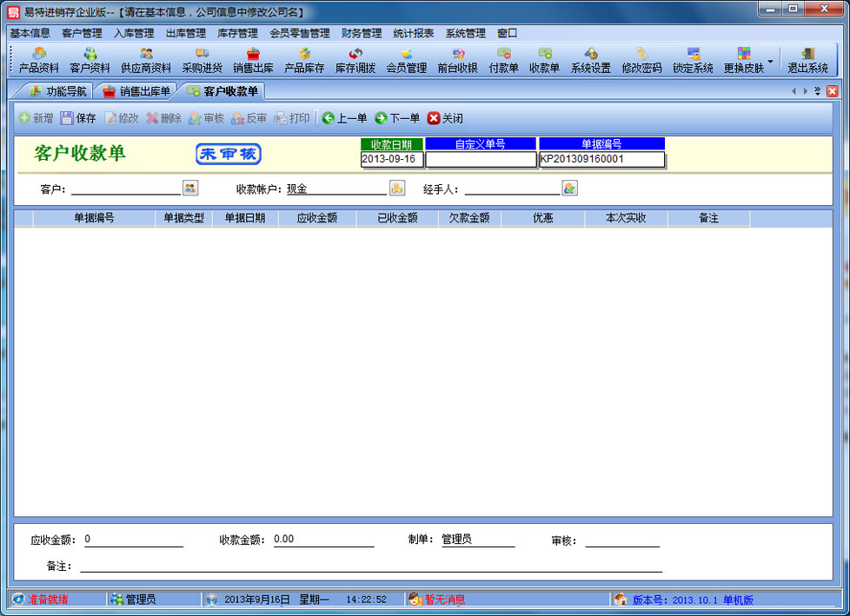Viewport: 850px width, 616px height.
Task: Open 产品资料 from the toolbar
Action: coord(38,60)
